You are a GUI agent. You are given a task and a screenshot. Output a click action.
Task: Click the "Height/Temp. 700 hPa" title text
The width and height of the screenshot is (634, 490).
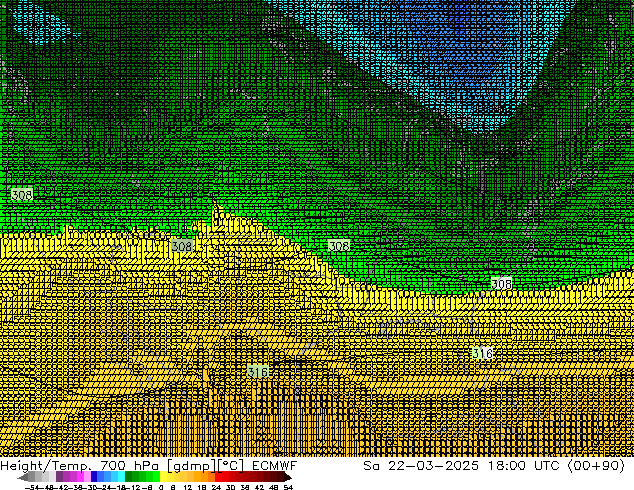(80, 466)
